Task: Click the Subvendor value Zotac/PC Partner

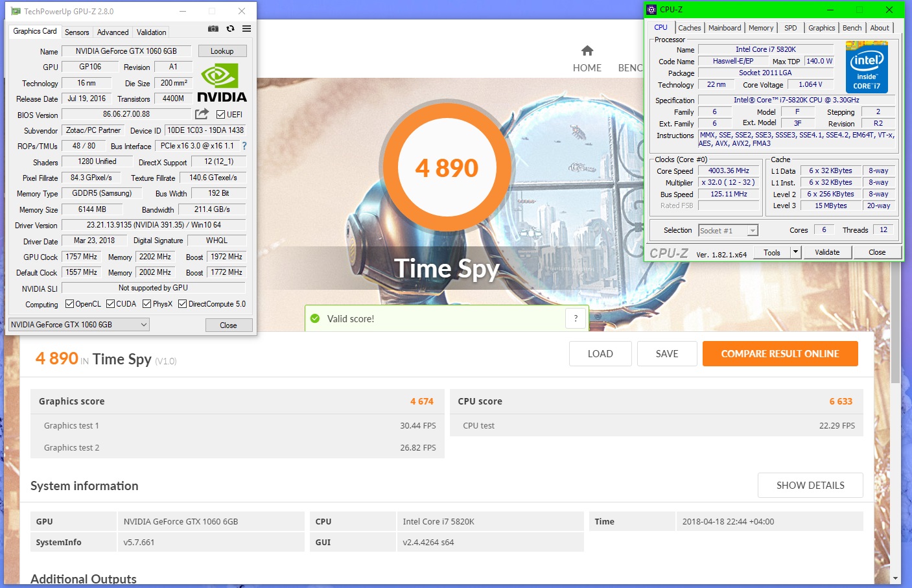Action: point(93,130)
